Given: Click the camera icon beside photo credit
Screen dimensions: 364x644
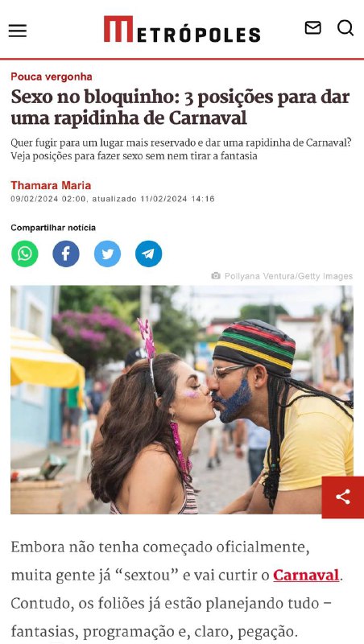Looking at the screenshot, I should point(216,275).
